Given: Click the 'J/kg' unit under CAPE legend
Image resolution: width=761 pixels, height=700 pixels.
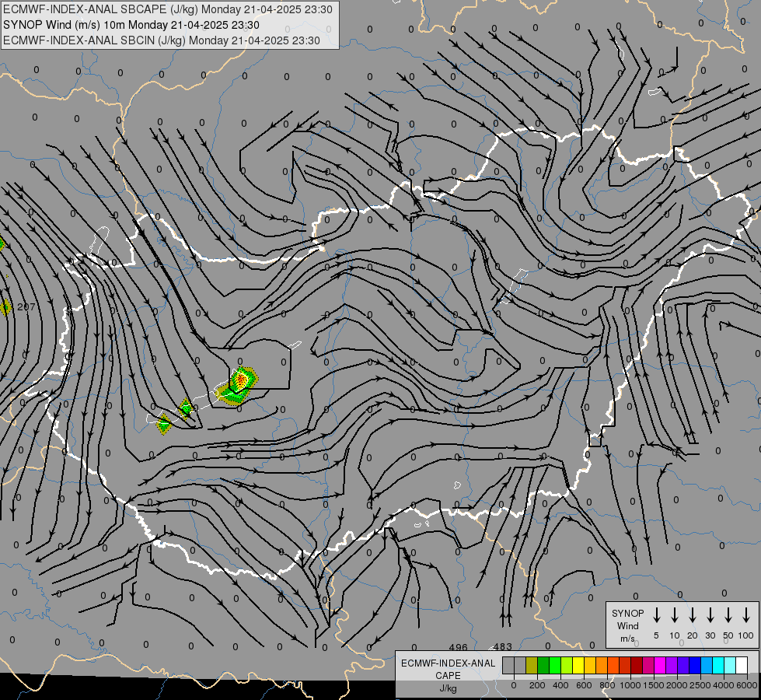Looking at the screenshot, I should (448, 688).
